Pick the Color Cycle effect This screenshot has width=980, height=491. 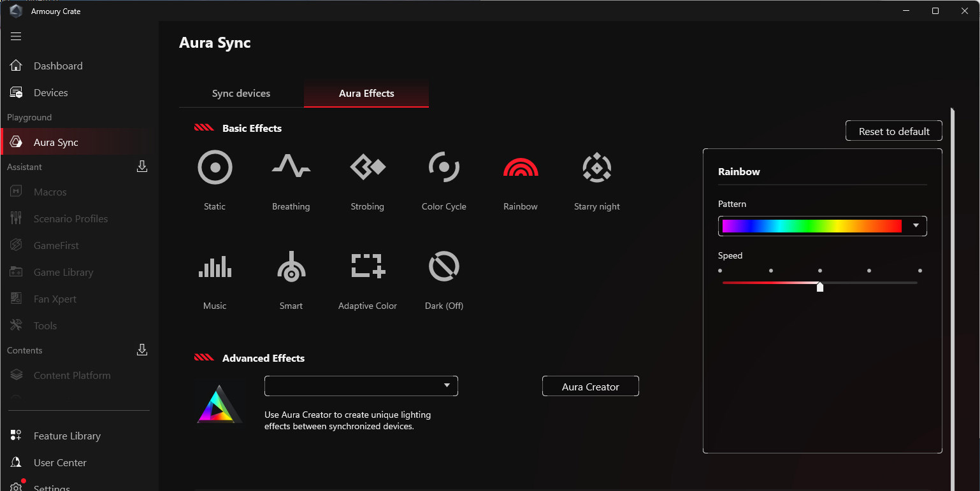[x=444, y=168]
